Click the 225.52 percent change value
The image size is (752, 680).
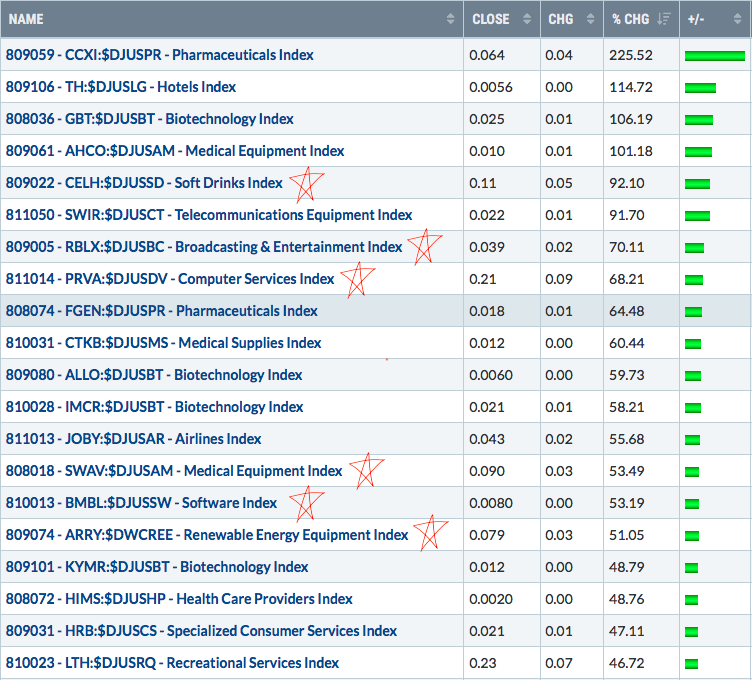(x=631, y=55)
